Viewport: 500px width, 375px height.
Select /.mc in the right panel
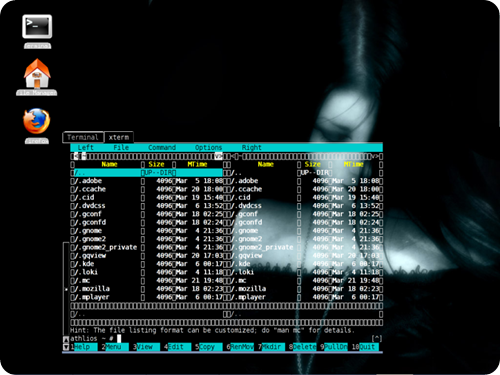point(305,280)
